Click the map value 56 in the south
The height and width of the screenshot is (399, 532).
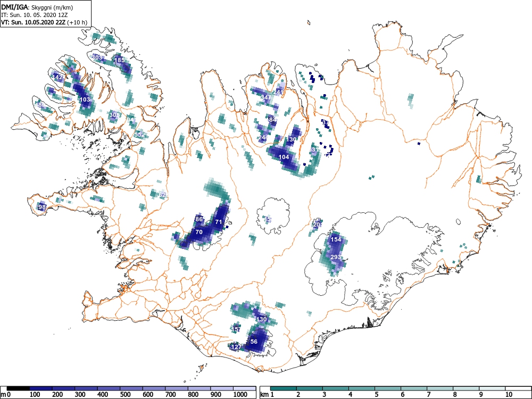(x=254, y=342)
